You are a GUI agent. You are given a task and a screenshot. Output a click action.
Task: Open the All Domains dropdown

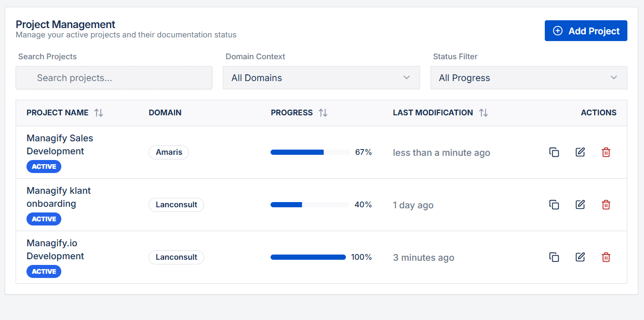point(321,78)
